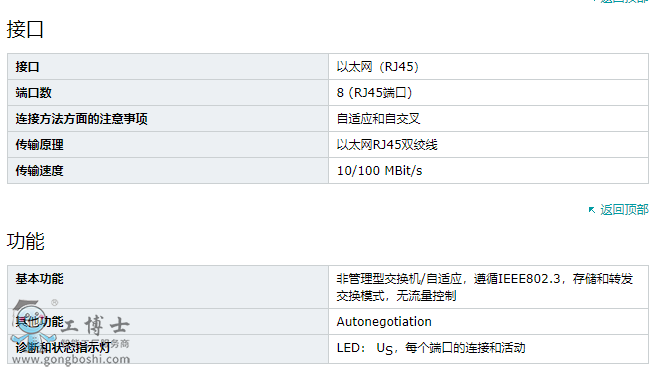Click the 基本功能 row label

pyautogui.click(x=39, y=279)
